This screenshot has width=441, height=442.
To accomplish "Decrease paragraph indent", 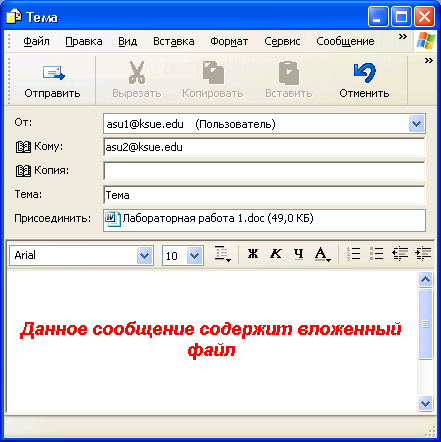I will coord(400,254).
